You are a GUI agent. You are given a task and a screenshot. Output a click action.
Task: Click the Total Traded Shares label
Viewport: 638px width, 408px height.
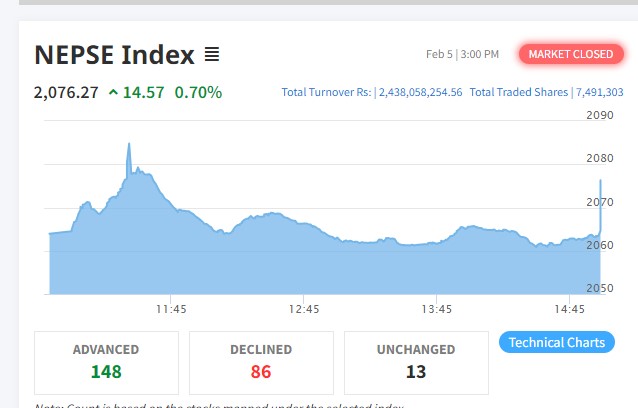point(518,93)
